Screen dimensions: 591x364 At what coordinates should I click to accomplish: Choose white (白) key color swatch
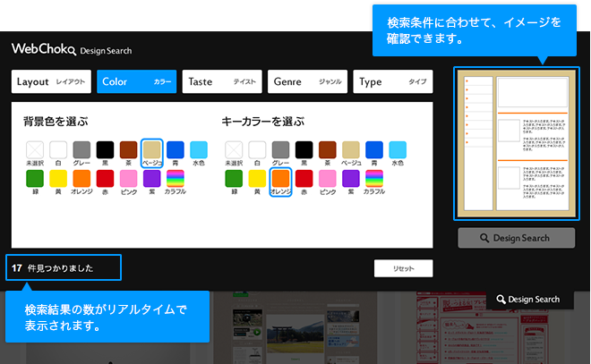point(257,149)
